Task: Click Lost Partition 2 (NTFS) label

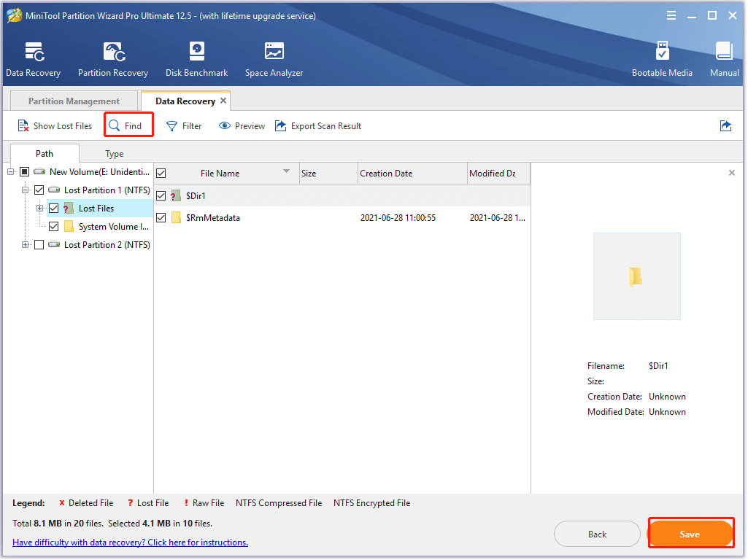Action: tap(107, 244)
